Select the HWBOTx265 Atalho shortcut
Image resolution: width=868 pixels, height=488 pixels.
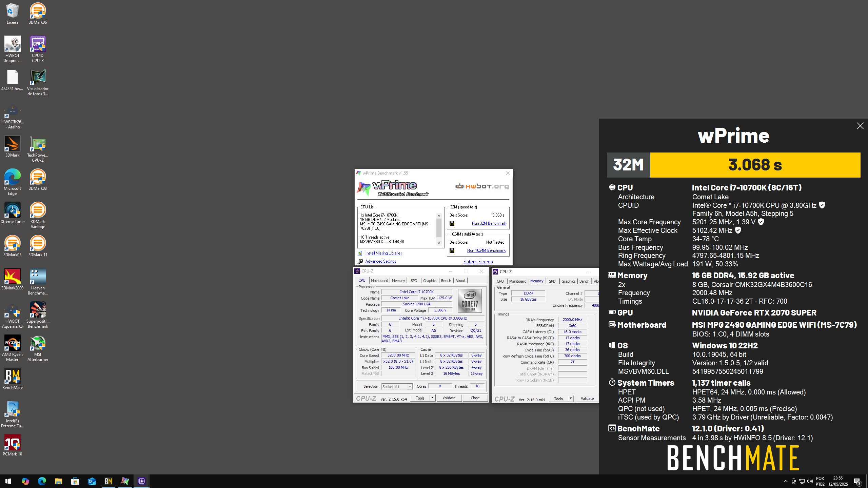point(12,116)
